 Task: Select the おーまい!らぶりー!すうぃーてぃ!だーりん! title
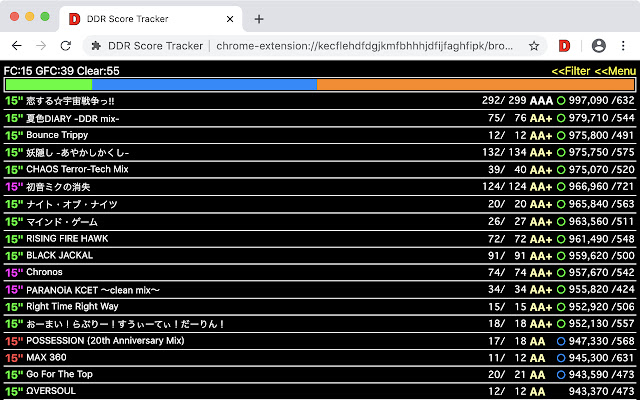(x=126, y=324)
